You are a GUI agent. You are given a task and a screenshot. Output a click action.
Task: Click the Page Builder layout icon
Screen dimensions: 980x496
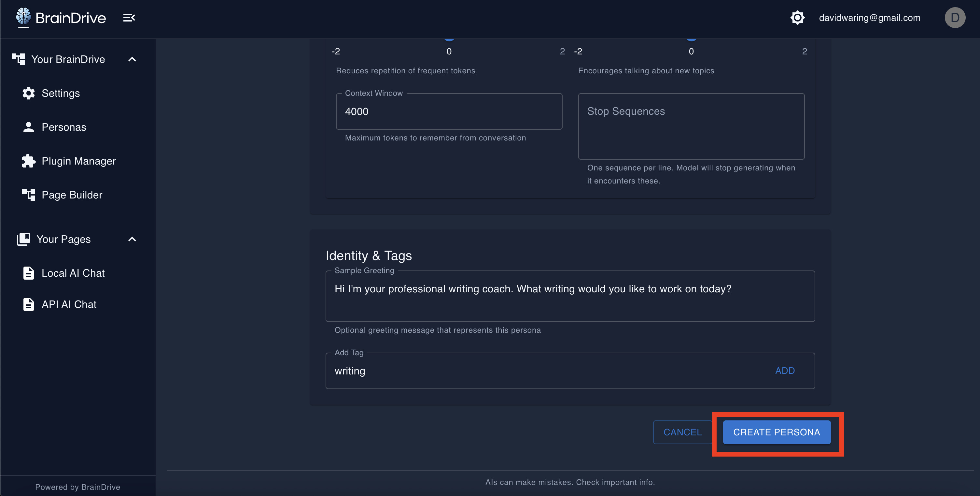coord(29,195)
